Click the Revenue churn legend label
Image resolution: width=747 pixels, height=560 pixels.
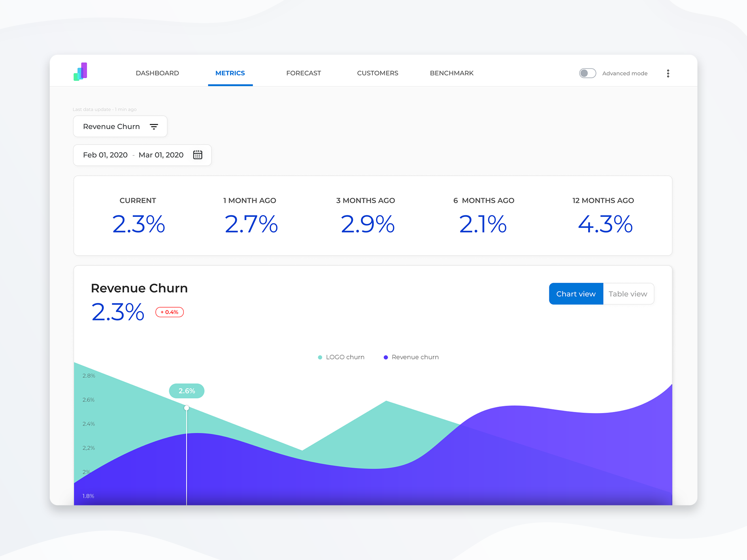click(415, 357)
